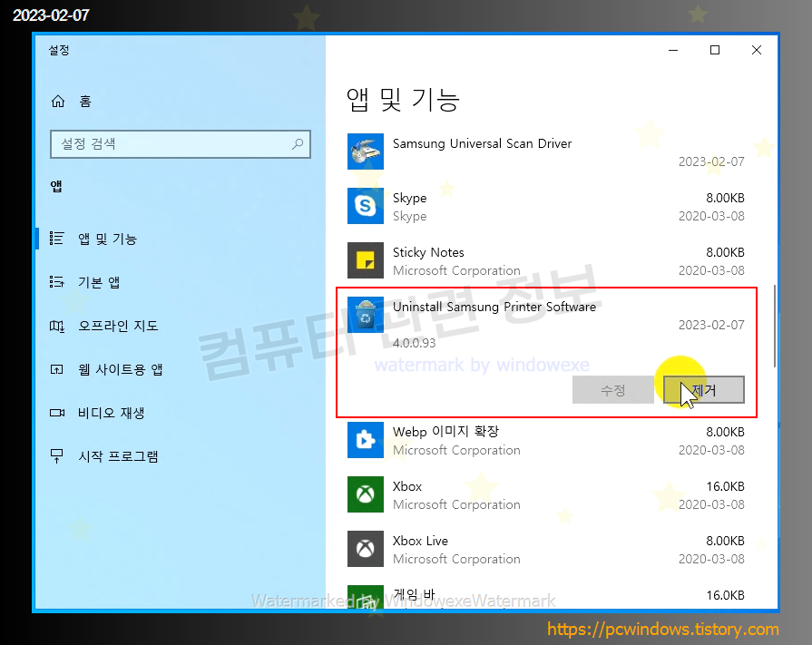Click the search magnifier icon
The width and height of the screenshot is (812, 645).
[298, 144]
